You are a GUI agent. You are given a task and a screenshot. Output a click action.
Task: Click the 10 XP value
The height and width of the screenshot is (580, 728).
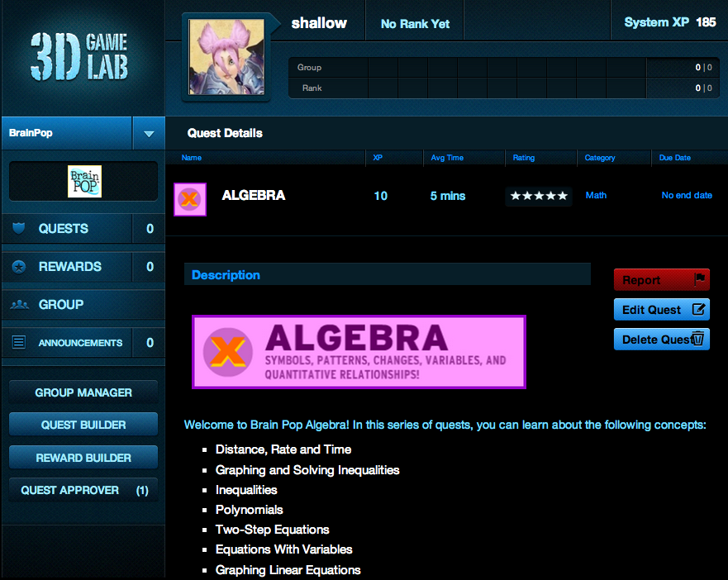tap(381, 196)
